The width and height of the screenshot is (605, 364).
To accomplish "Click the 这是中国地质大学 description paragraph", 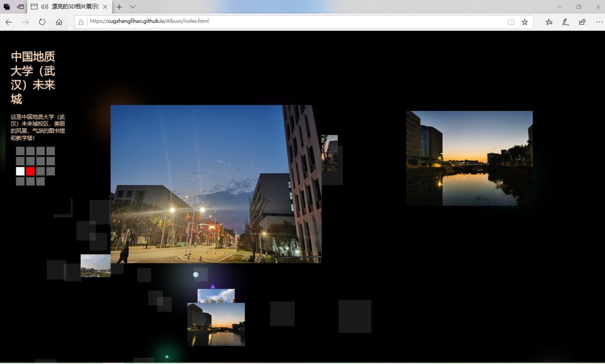I will pyautogui.click(x=38, y=127).
